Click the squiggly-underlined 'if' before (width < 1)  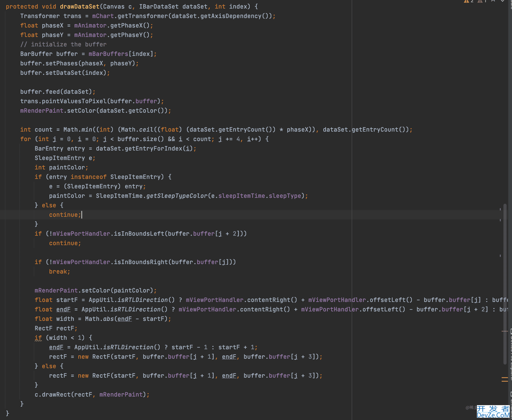point(38,338)
